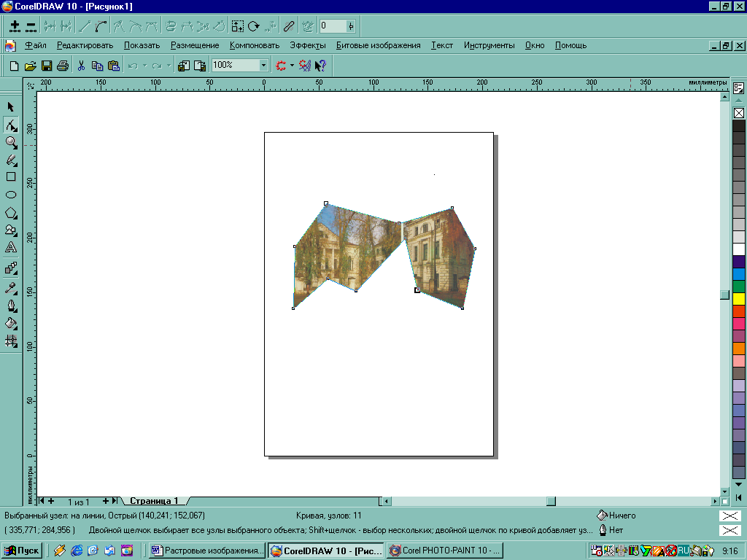
Task: Go to last page navigation button
Action: pyautogui.click(x=115, y=501)
